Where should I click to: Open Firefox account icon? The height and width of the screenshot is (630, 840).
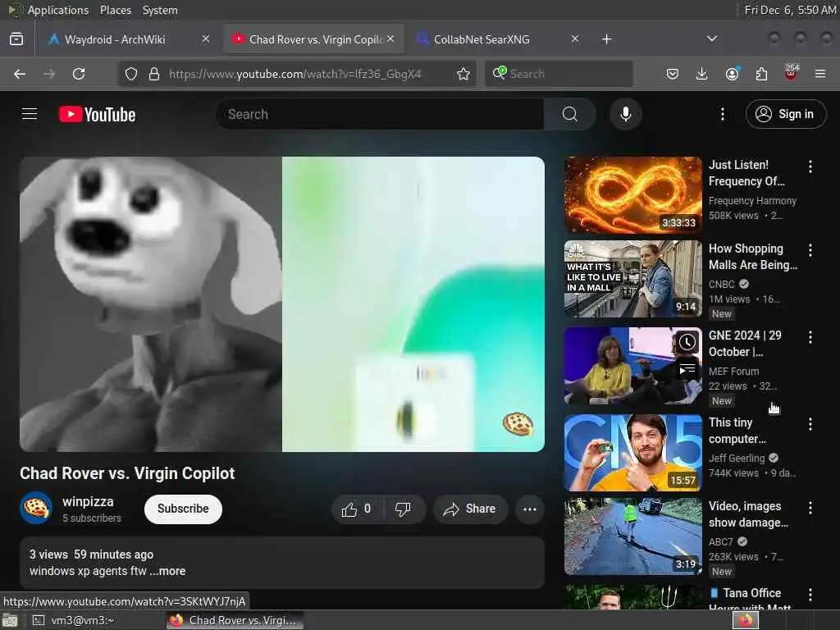coord(732,74)
